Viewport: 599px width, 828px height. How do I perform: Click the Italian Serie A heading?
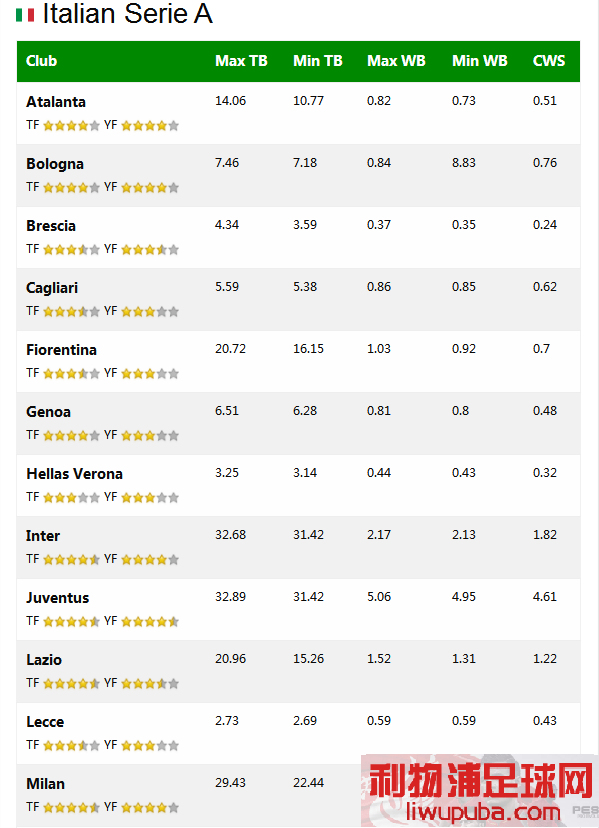(127, 14)
